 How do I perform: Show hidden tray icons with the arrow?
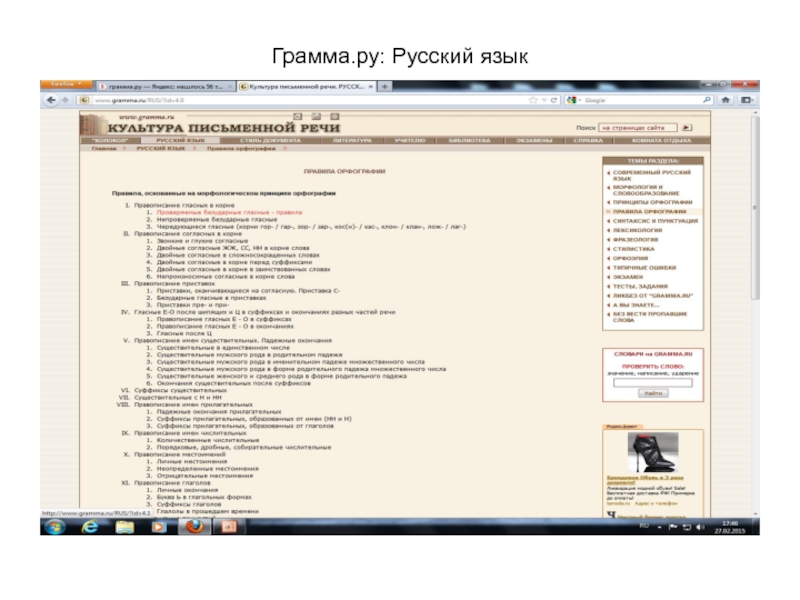[660, 527]
